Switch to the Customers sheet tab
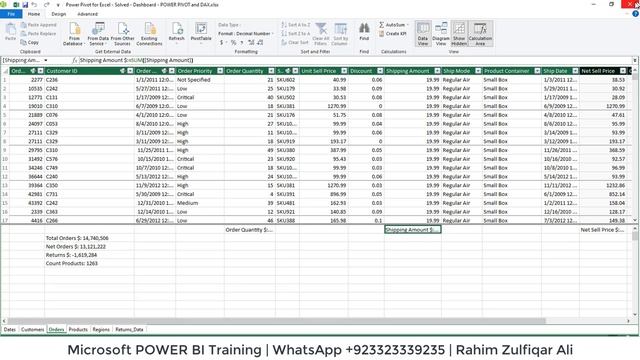640x360 pixels. coord(33,329)
